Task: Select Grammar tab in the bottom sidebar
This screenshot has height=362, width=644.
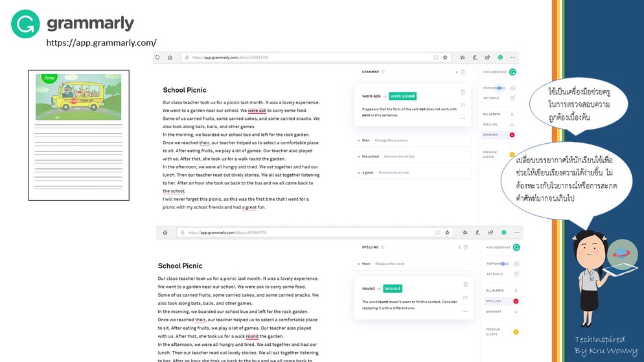Action: [x=502, y=311]
